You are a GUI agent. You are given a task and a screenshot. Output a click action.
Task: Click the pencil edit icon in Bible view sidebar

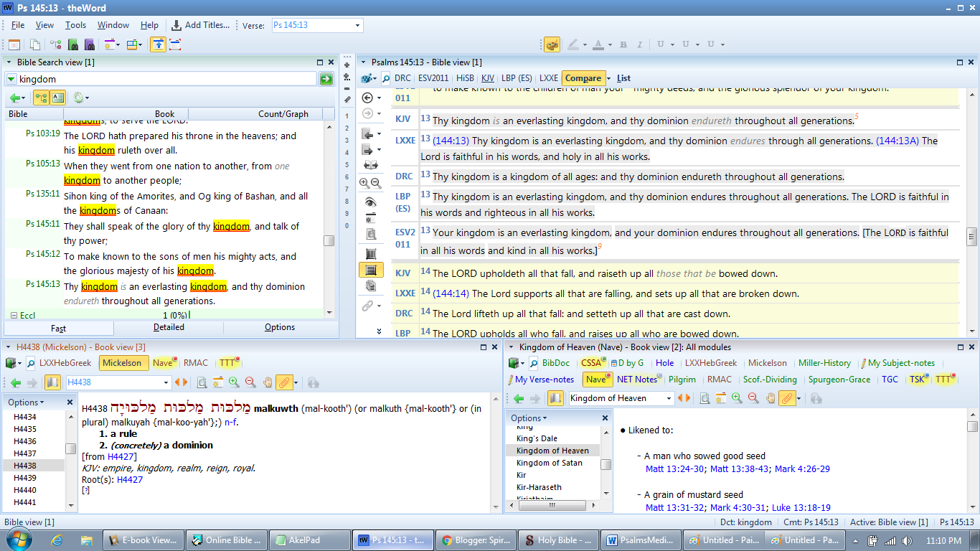(x=347, y=99)
